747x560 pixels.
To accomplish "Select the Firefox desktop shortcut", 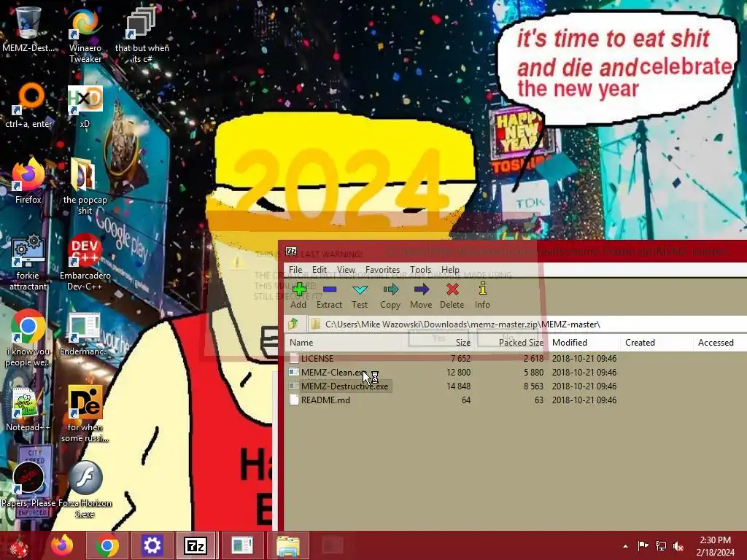I will (x=28, y=181).
